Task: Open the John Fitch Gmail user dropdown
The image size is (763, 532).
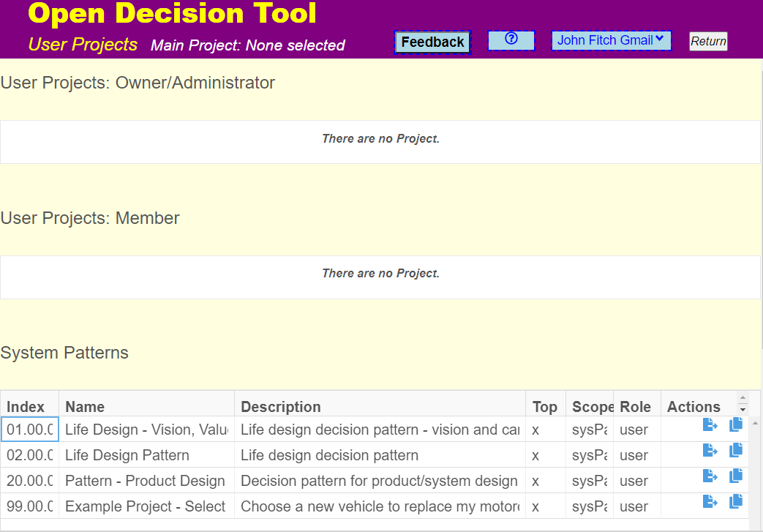Action: [x=611, y=40]
